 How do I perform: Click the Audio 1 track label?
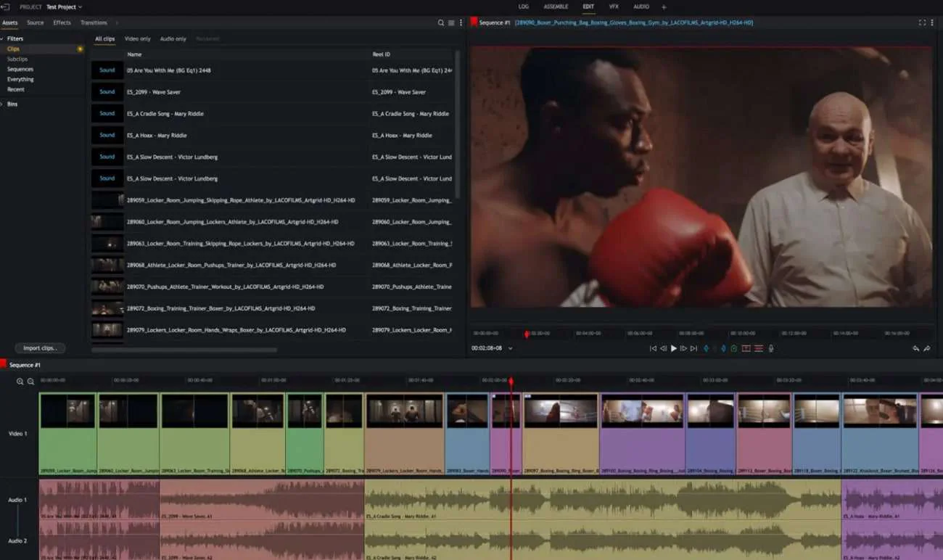[17, 500]
